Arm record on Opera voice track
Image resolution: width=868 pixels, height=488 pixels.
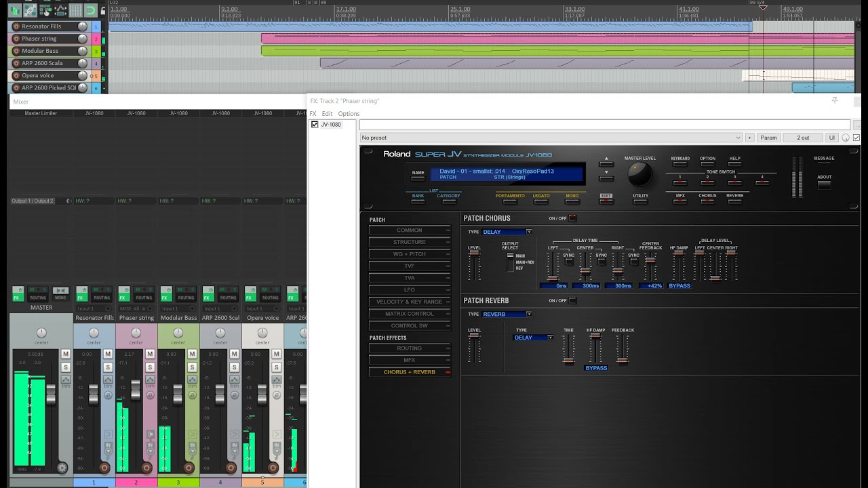pyautogui.click(x=16, y=75)
